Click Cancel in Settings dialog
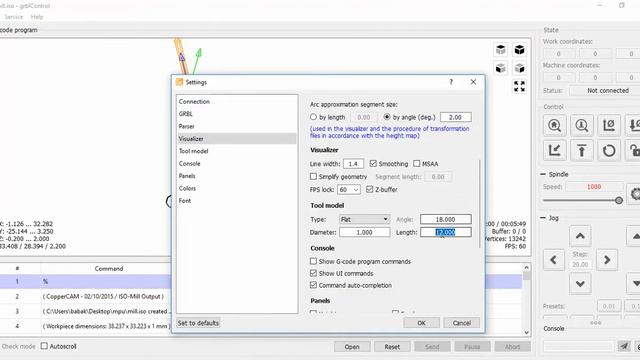 click(462, 323)
